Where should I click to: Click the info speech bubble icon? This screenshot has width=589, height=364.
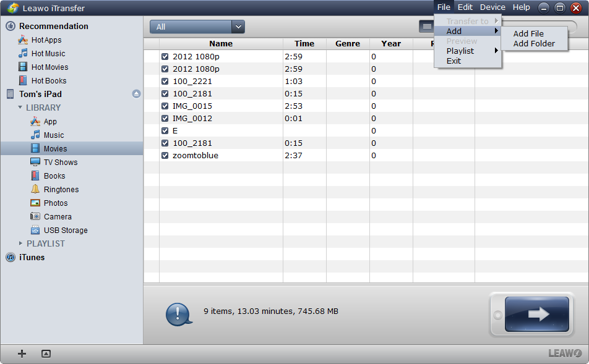[x=179, y=314]
